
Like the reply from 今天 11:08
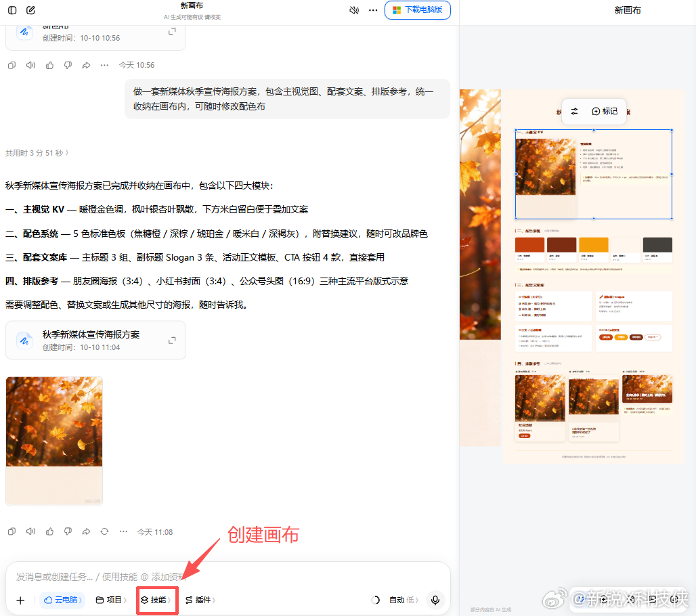[49, 531]
